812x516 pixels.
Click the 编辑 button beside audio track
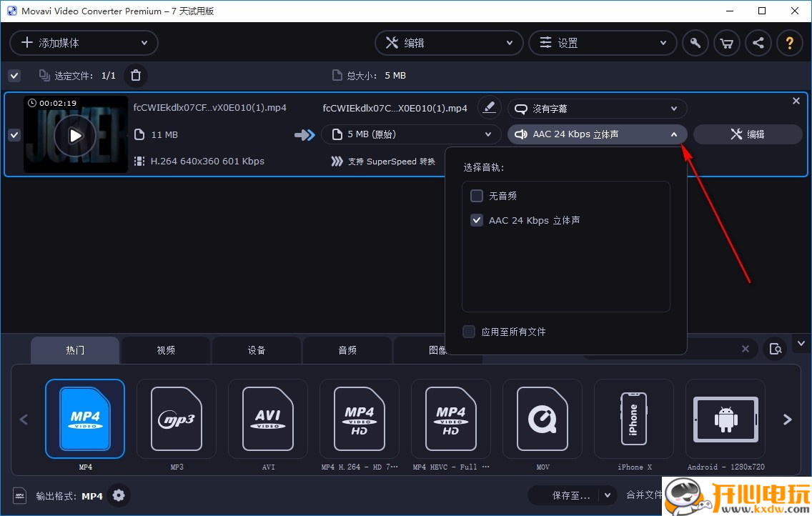pyautogui.click(x=748, y=134)
